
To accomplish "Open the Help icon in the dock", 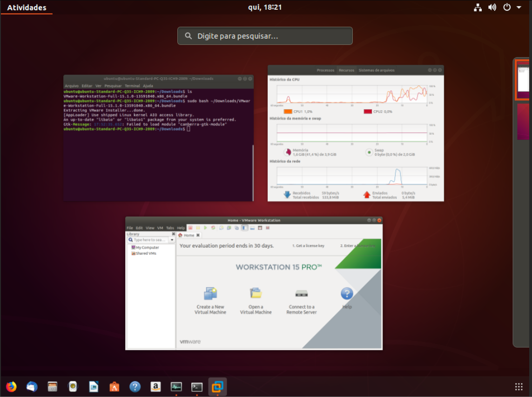I will pyautogui.click(x=135, y=386).
